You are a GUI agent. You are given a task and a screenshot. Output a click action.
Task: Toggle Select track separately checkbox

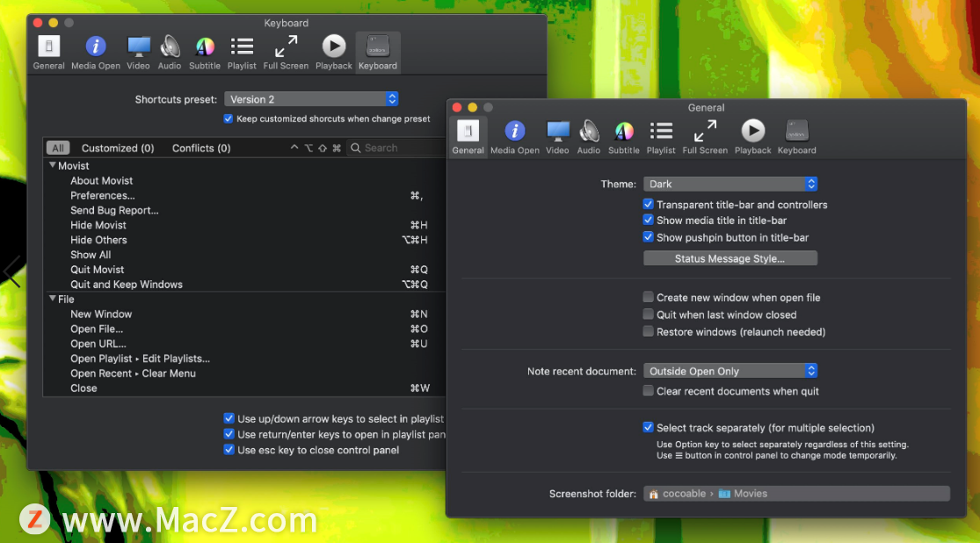[648, 428]
